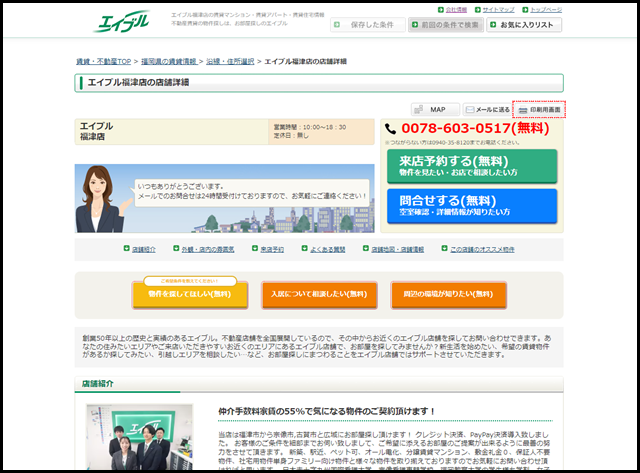Screen dimensions: 640x473
Task: Click the 仲介手数料家賃の55% headline text
Action: [327, 411]
